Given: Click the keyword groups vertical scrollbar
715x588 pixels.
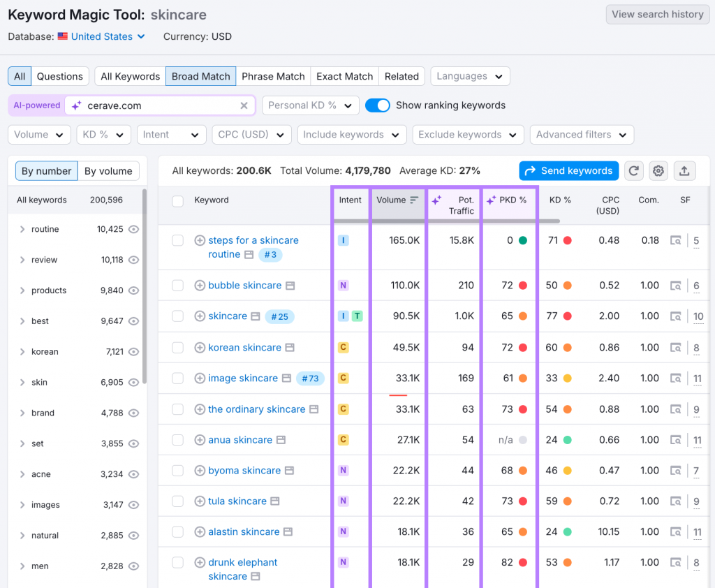Looking at the screenshot, I should coord(145,286).
